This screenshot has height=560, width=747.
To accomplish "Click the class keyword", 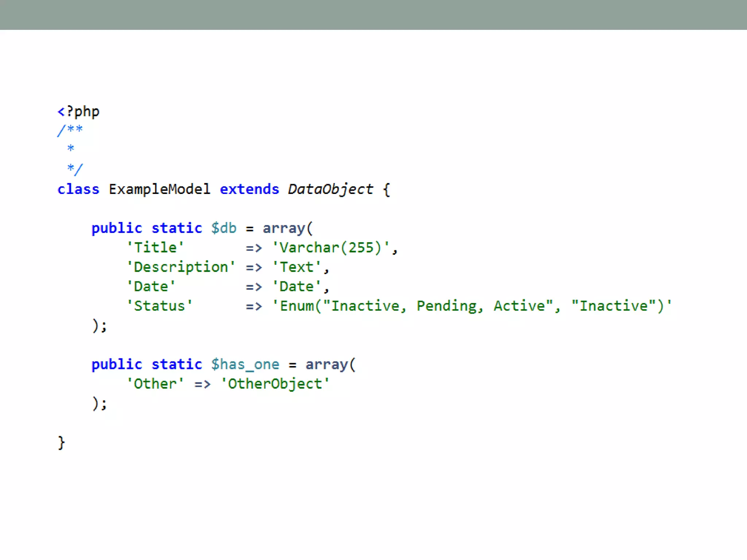I will [78, 189].
